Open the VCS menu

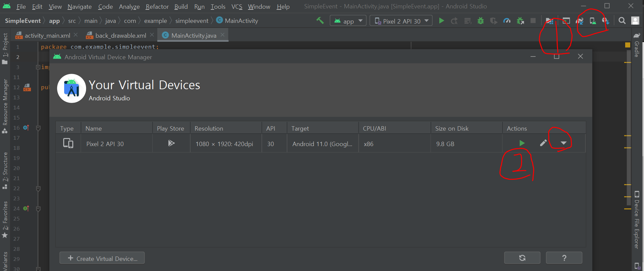point(237,7)
